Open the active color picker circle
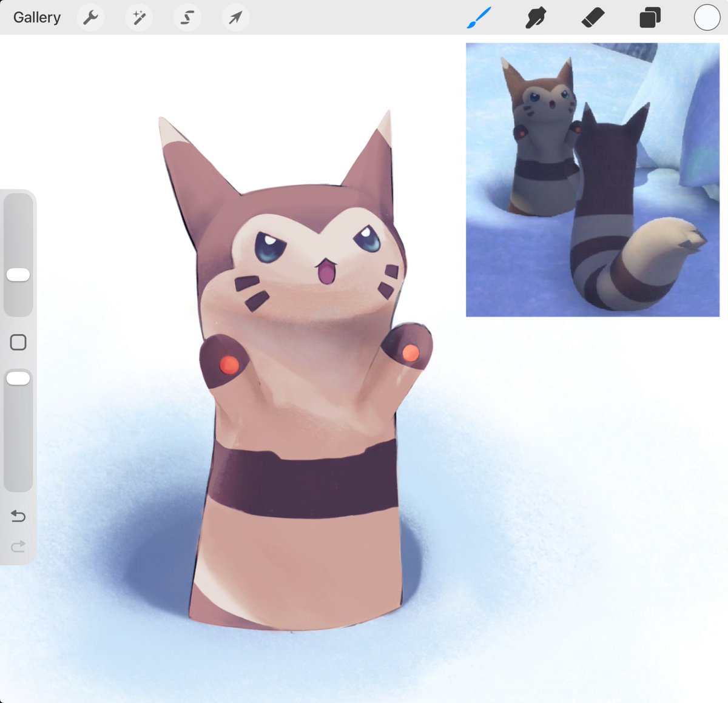 point(707,18)
